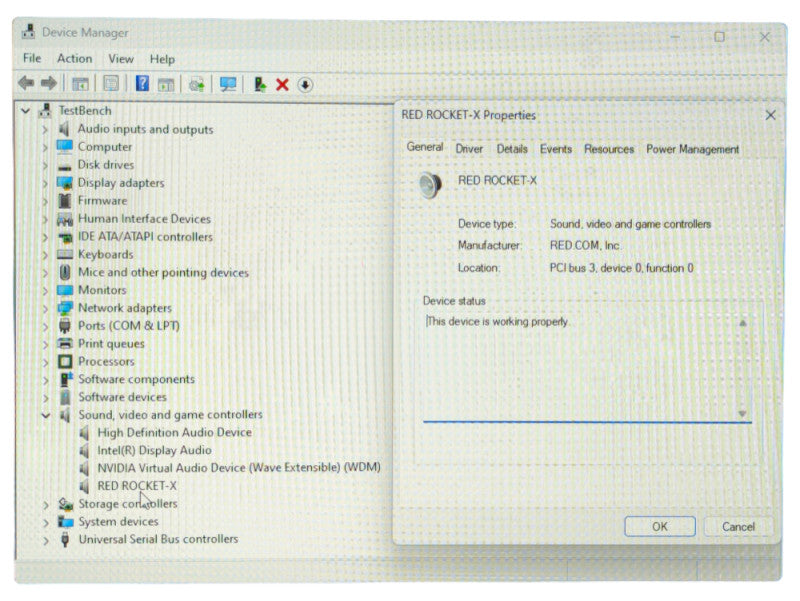
Task: Click the Storage controllers icon
Action: click(x=65, y=504)
